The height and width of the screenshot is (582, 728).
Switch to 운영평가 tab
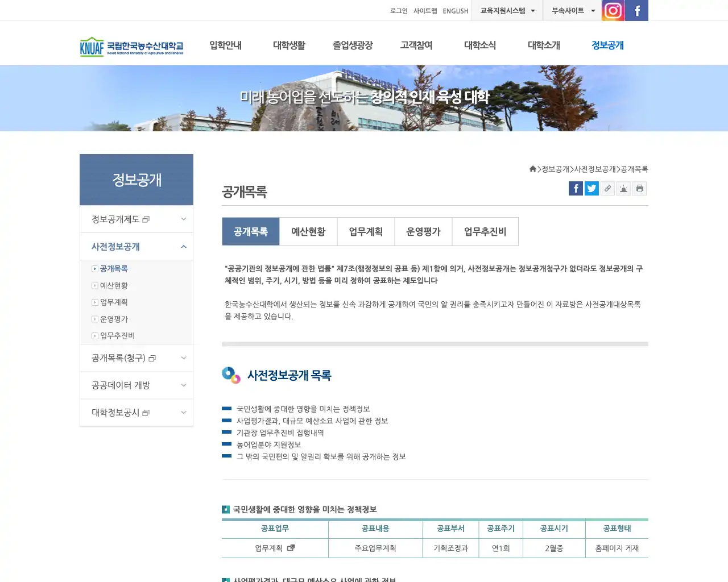[423, 231]
